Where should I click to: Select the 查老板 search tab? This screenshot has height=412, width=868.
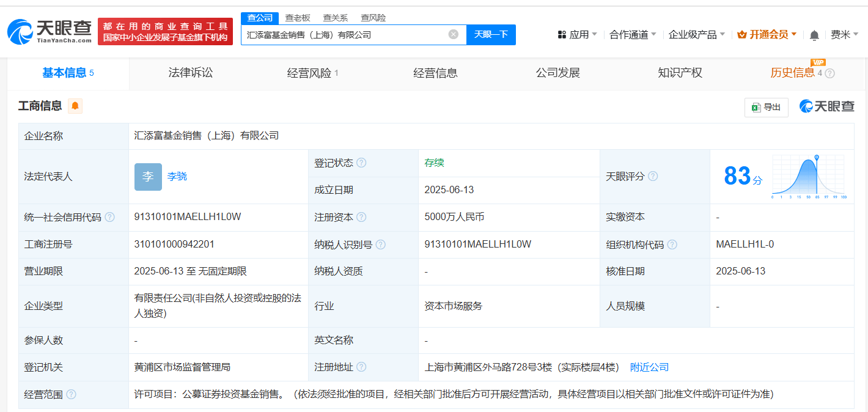[298, 18]
